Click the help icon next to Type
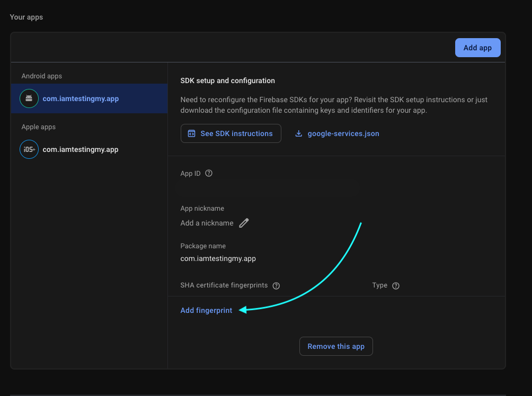Viewport: 532px width, 396px height. pos(396,286)
